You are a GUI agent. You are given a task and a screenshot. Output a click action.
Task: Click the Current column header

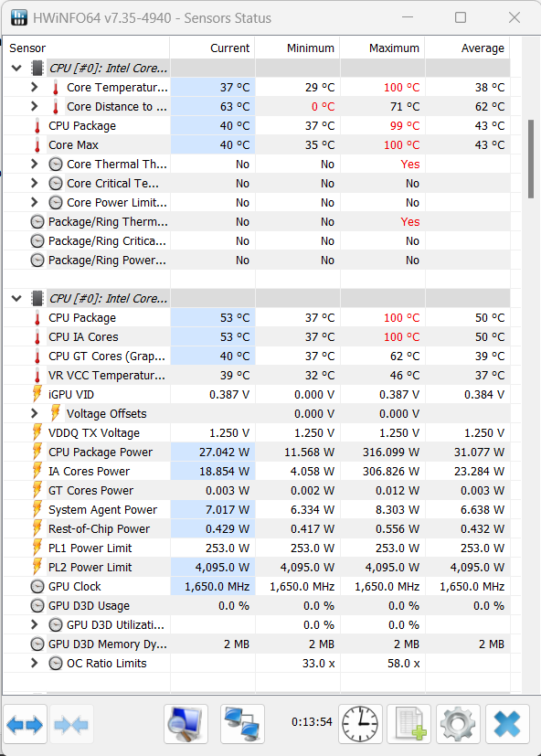pyautogui.click(x=229, y=48)
